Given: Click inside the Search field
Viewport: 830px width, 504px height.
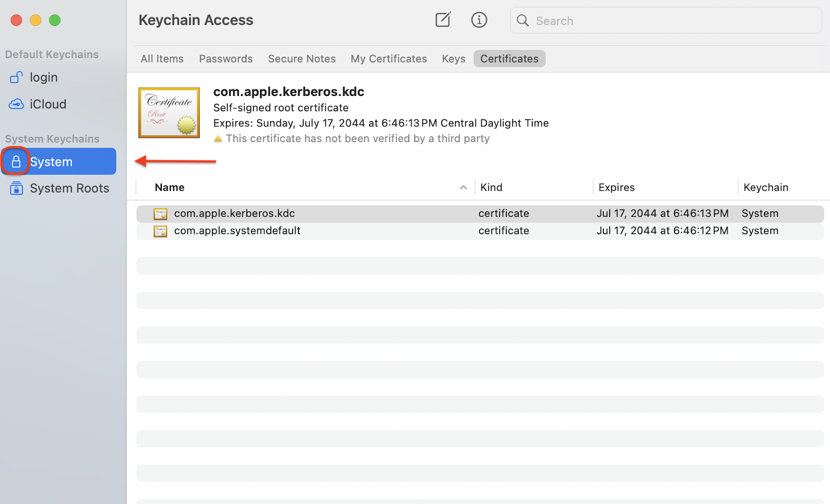Looking at the screenshot, I should tap(666, 20).
